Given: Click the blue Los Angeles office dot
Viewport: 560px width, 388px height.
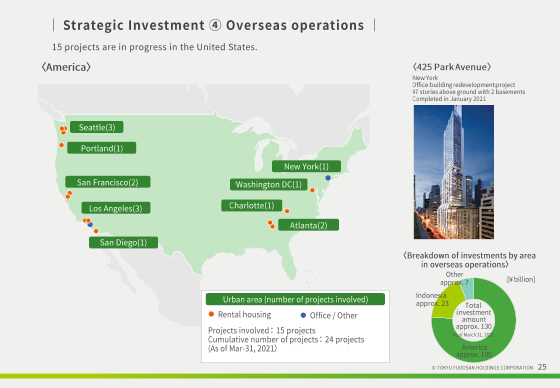Looking at the screenshot, I should tap(90, 224).
